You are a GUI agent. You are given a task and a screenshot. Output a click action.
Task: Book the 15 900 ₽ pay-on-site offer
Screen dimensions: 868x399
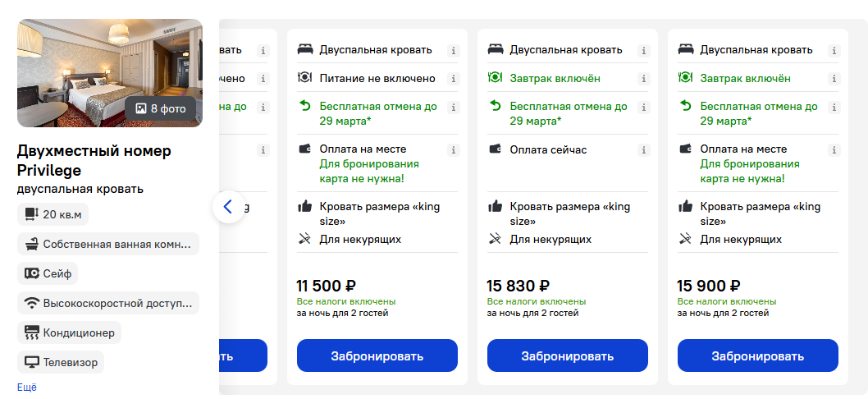click(x=758, y=355)
